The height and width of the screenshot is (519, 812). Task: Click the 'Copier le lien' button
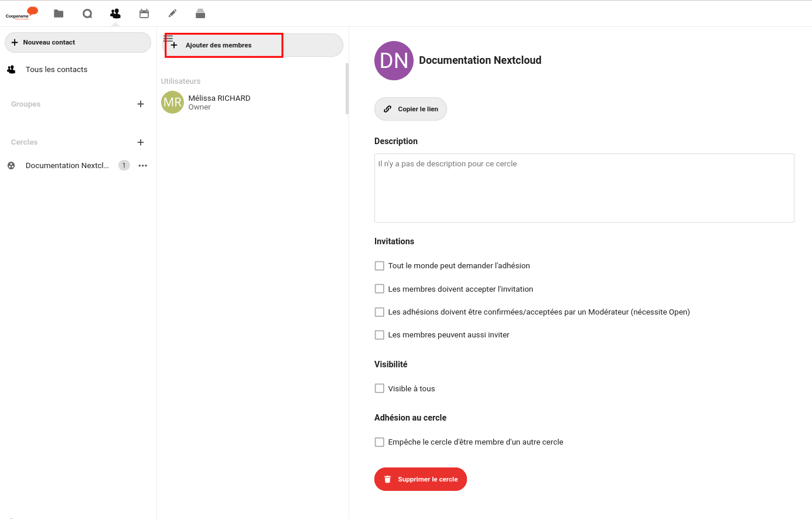[x=411, y=109]
